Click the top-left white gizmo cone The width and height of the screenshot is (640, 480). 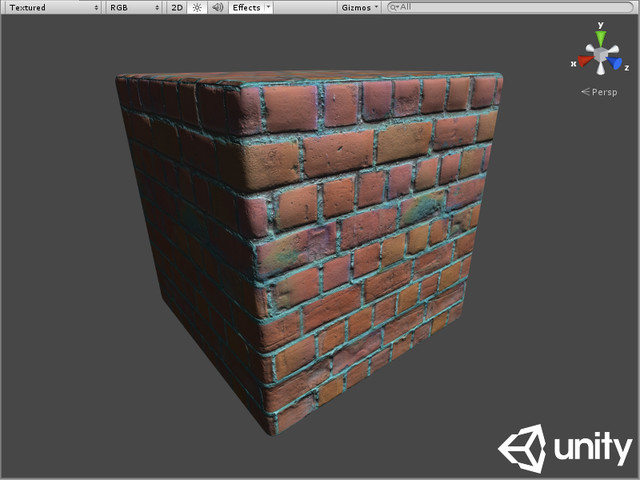(590, 49)
